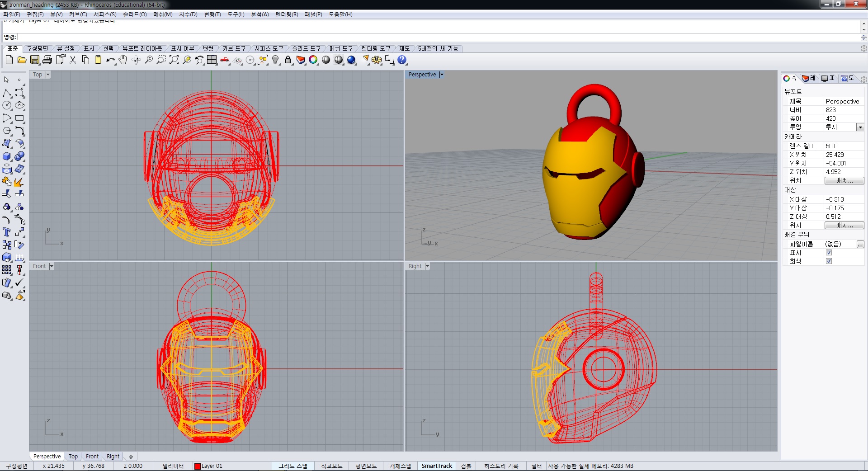Click the New file icon

(x=9, y=60)
